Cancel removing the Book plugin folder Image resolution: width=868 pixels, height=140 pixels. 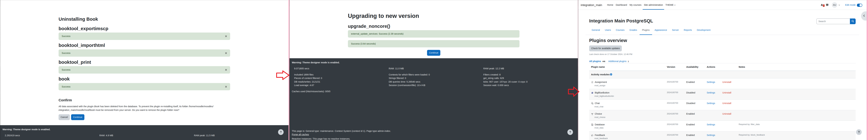click(x=64, y=117)
